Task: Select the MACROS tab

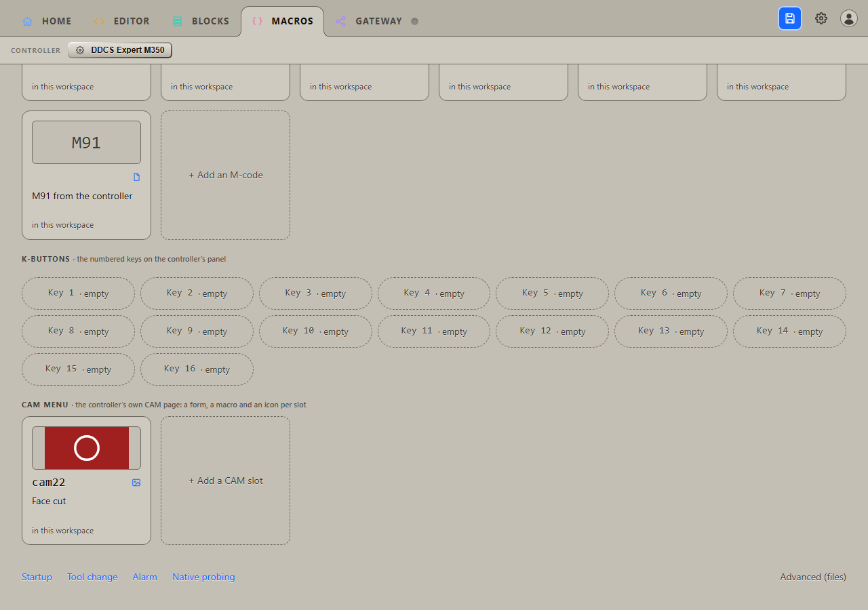Action: point(282,21)
